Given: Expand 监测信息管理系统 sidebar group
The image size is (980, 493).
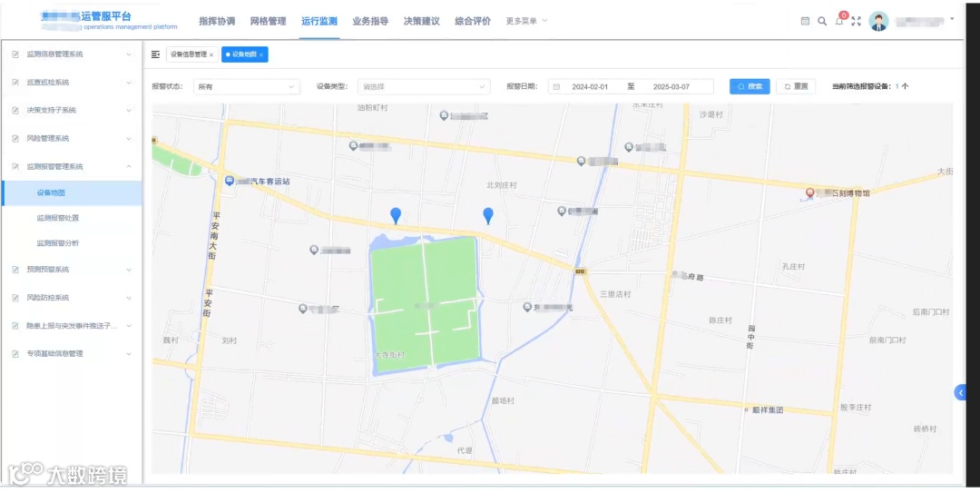Looking at the screenshot, I should click(x=129, y=54).
